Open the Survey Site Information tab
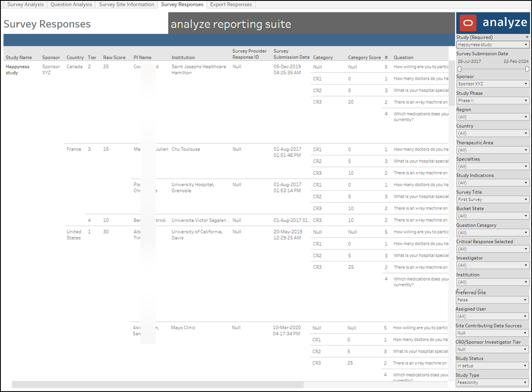 pos(126,4)
